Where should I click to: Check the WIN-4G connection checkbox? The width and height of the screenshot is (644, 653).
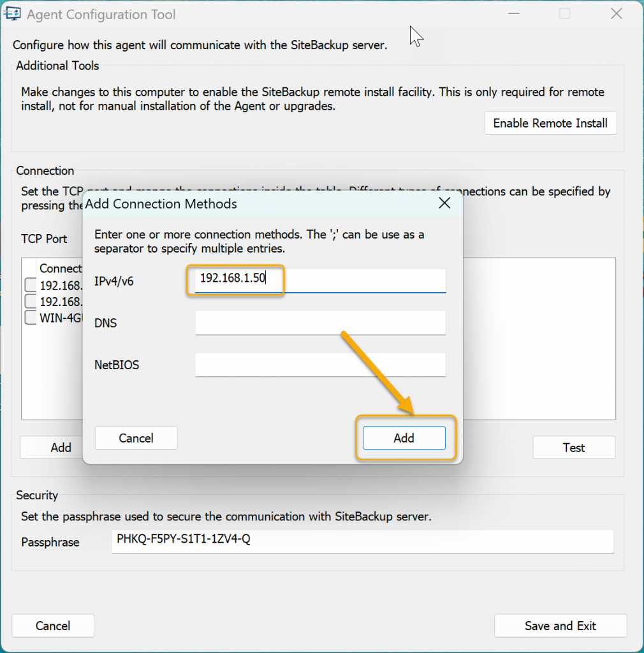(x=30, y=318)
